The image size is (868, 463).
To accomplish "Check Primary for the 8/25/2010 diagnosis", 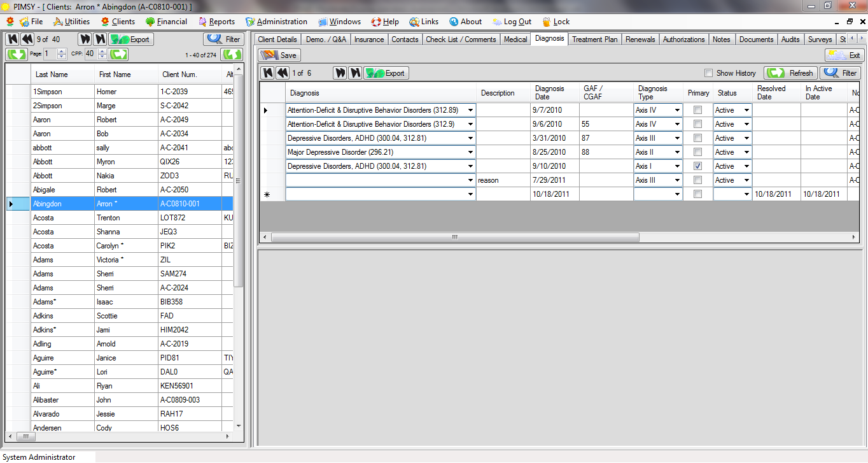I will pos(697,152).
